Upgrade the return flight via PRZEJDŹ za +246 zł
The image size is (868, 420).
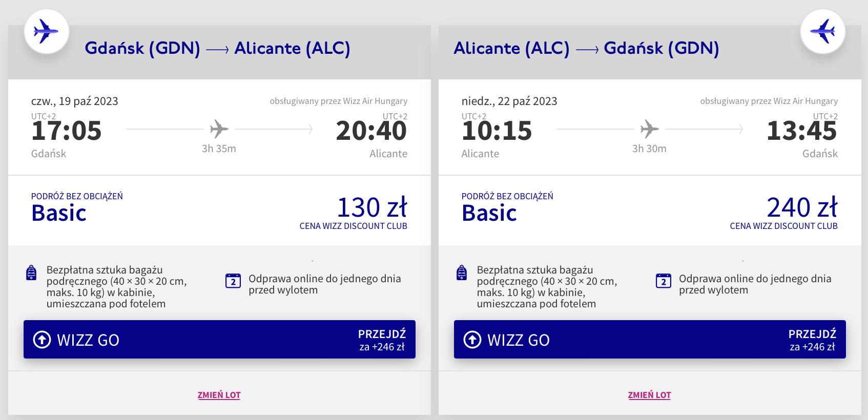812,340
